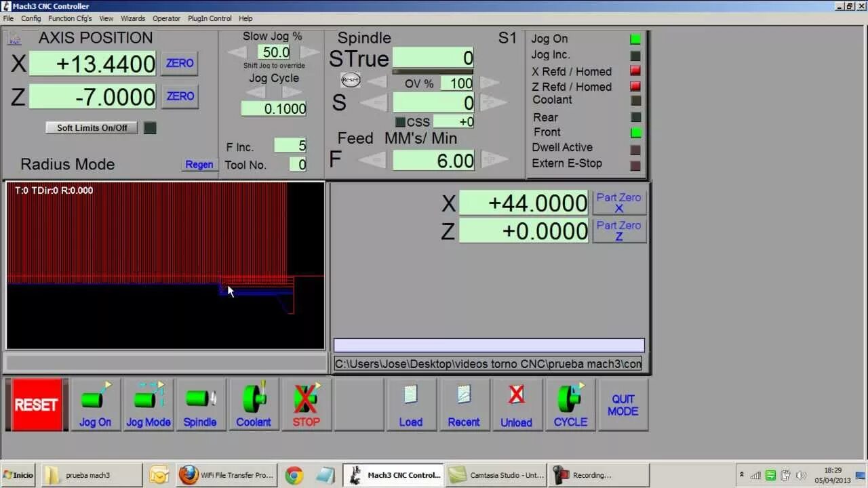Decrease Feed F with left arrow
The height and width of the screenshot is (488, 868).
(x=372, y=160)
